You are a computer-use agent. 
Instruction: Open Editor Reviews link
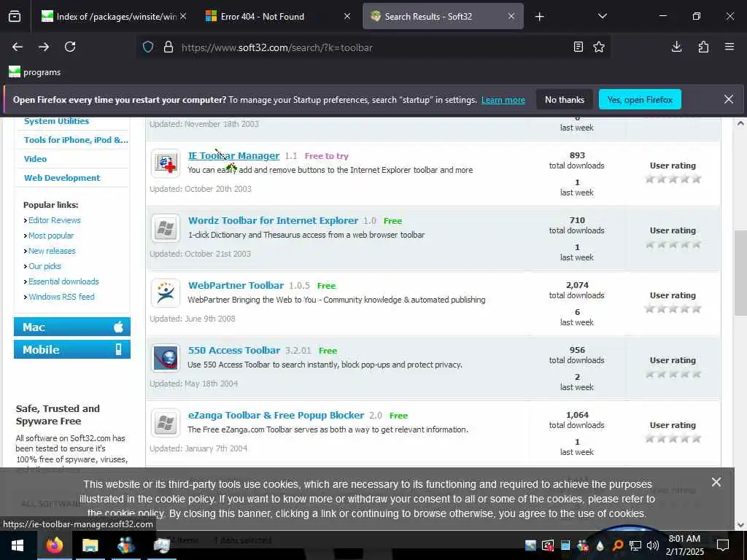(x=54, y=220)
